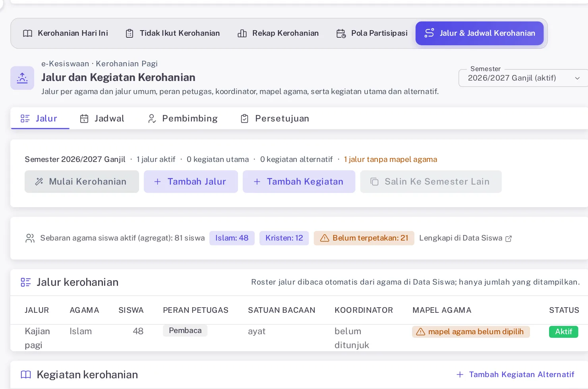
Task: Click the calendar icon in the Jadwal sub-tab
Action: pos(84,118)
